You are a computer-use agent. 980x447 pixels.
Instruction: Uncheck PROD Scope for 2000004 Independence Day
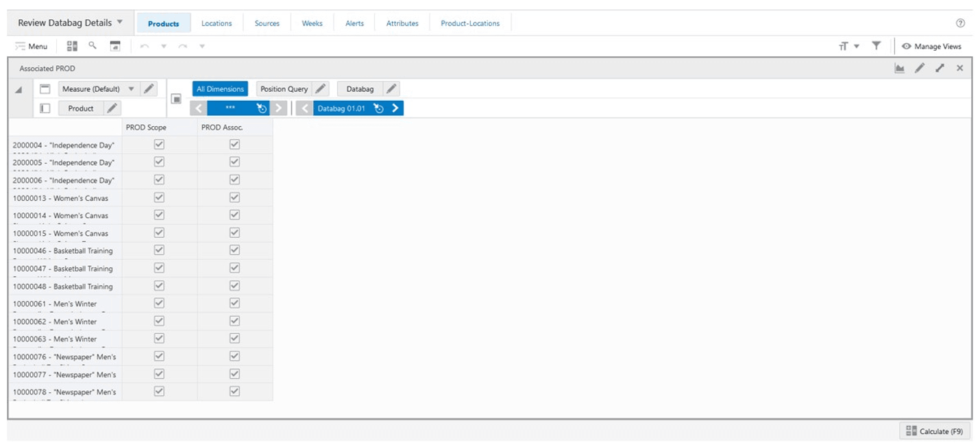[x=158, y=145]
